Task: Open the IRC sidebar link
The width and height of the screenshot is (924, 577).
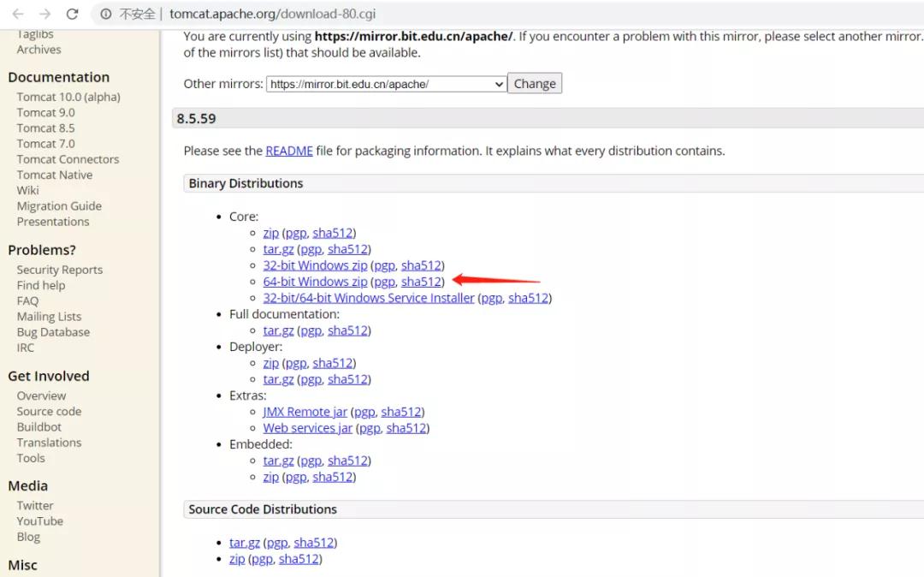Action: point(26,348)
